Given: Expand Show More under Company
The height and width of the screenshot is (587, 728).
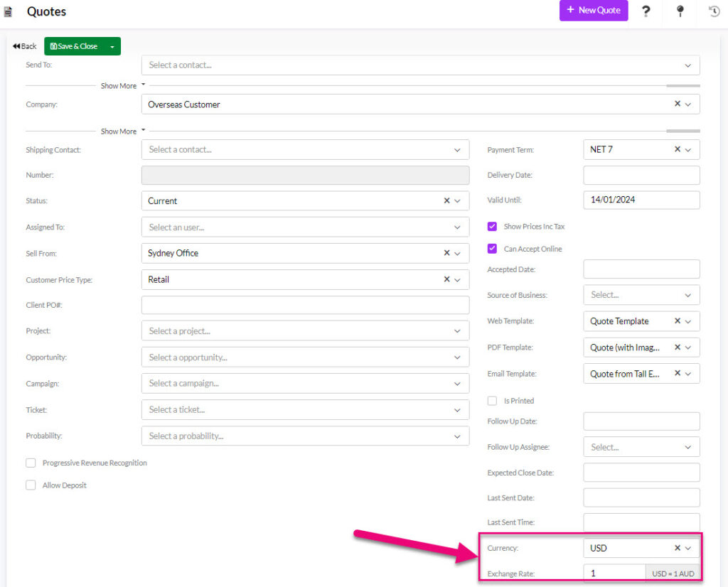Looking at the screenshot, I should click(122, 131).
